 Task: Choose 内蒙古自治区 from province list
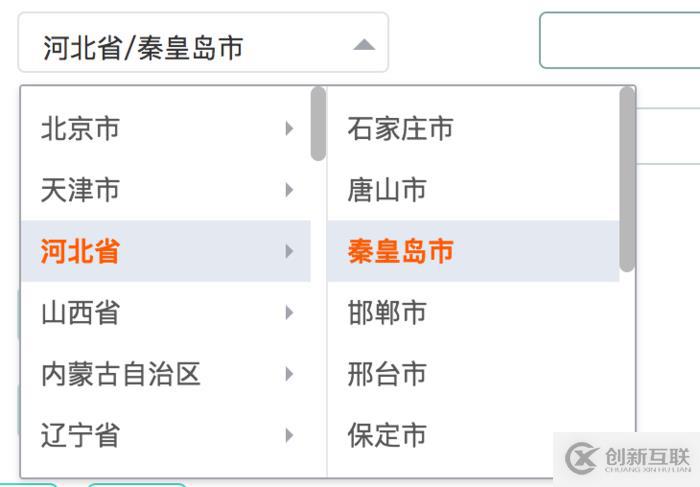(x=121, y=374)
